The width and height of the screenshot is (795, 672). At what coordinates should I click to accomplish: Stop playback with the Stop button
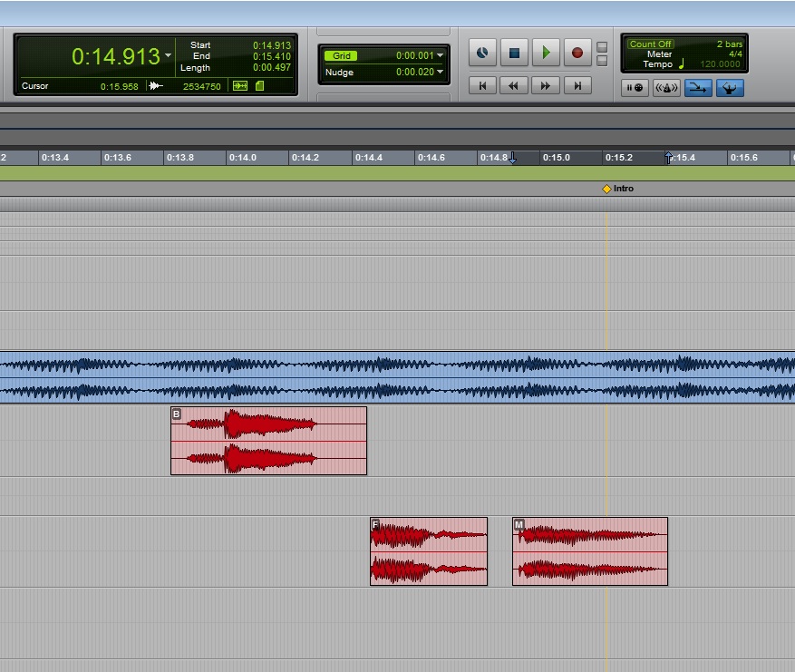pos(514,53)
